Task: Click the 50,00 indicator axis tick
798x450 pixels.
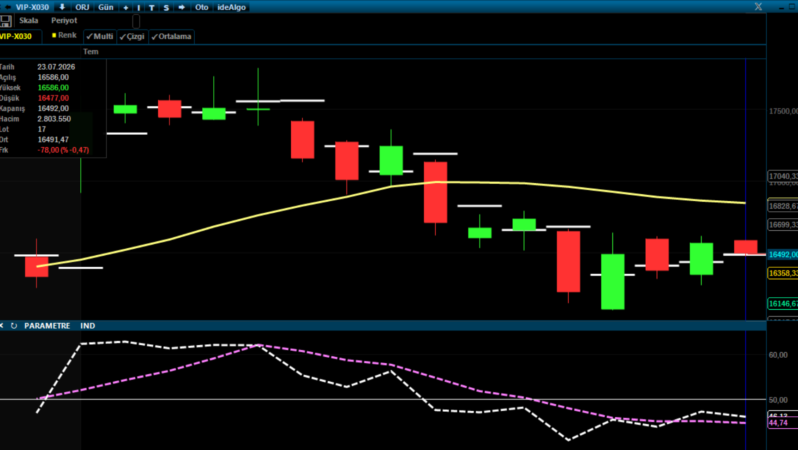Action: [x=778, y=400]
